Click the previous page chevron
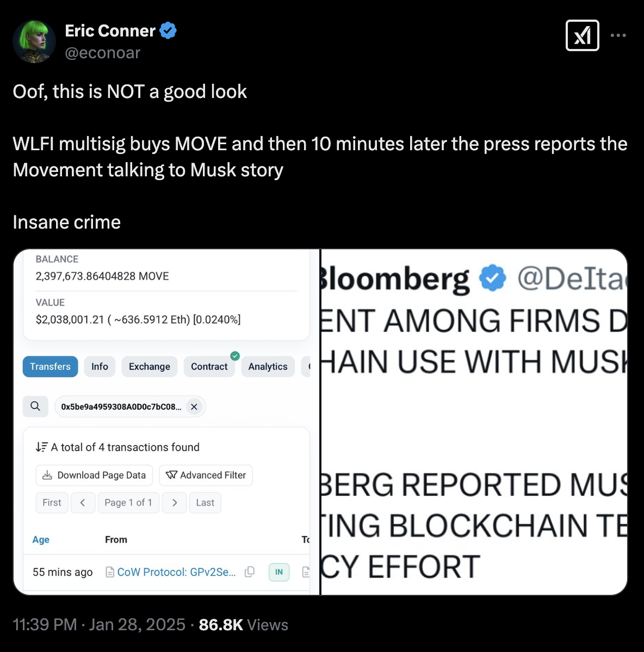The width and height of the screenshot is (644, 652). pyautogui.click(x=83, y=502)
